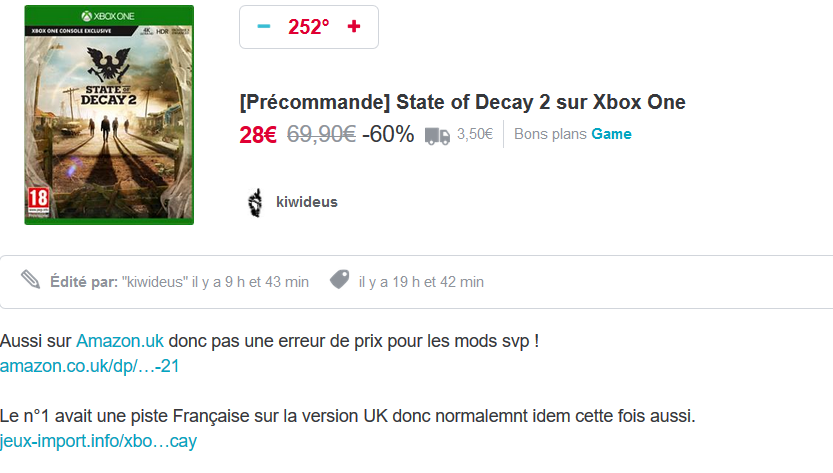Click kiwideus's avatar icon
833x473 pixels.
pos(256,202)
